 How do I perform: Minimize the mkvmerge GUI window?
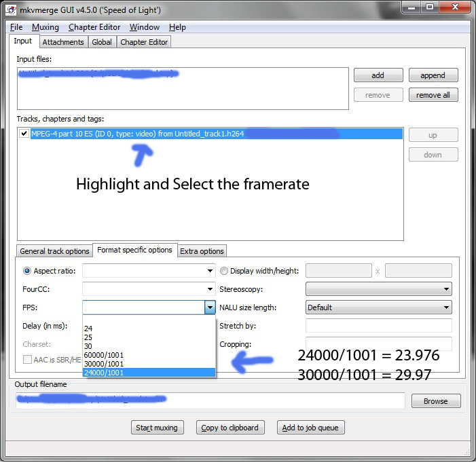(x=412, y=7)
